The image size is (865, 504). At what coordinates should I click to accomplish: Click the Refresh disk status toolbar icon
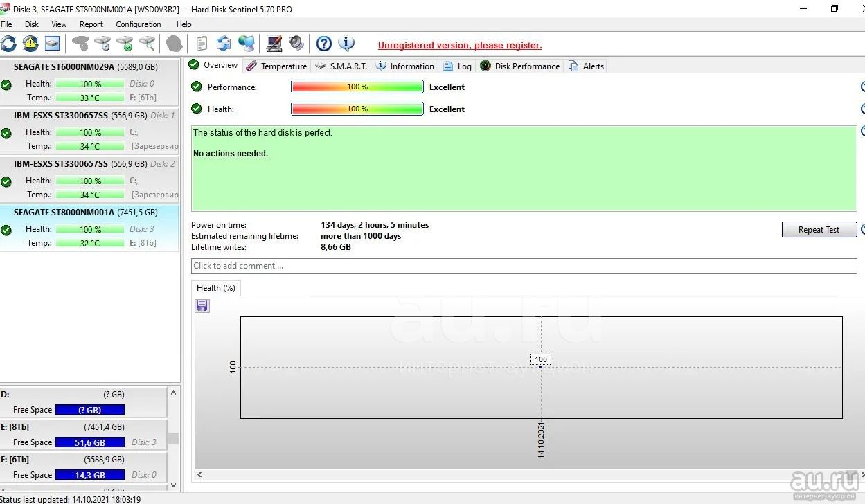[8, 44]
